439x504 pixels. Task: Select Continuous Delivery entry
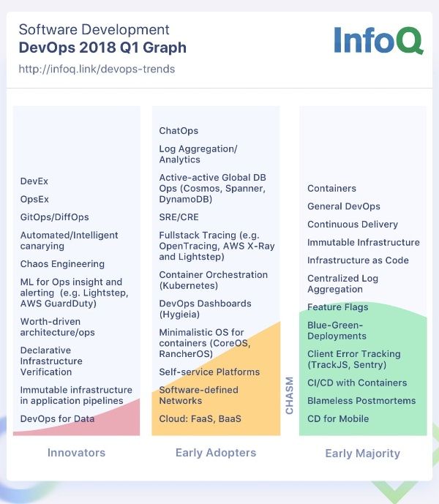pos(353,225)
